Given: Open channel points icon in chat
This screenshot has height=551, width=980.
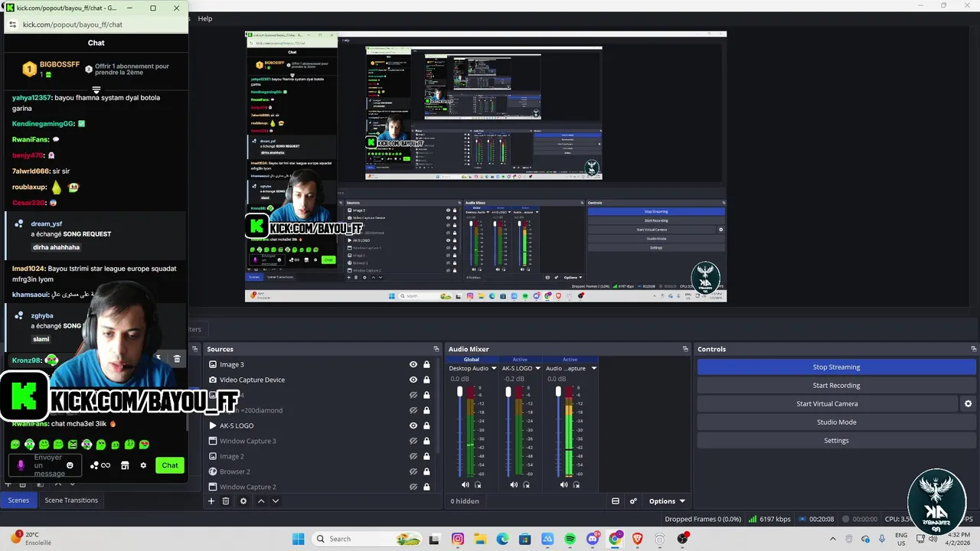Looking at the screenshot, I should pyautogui.click(x=100, y=465).
